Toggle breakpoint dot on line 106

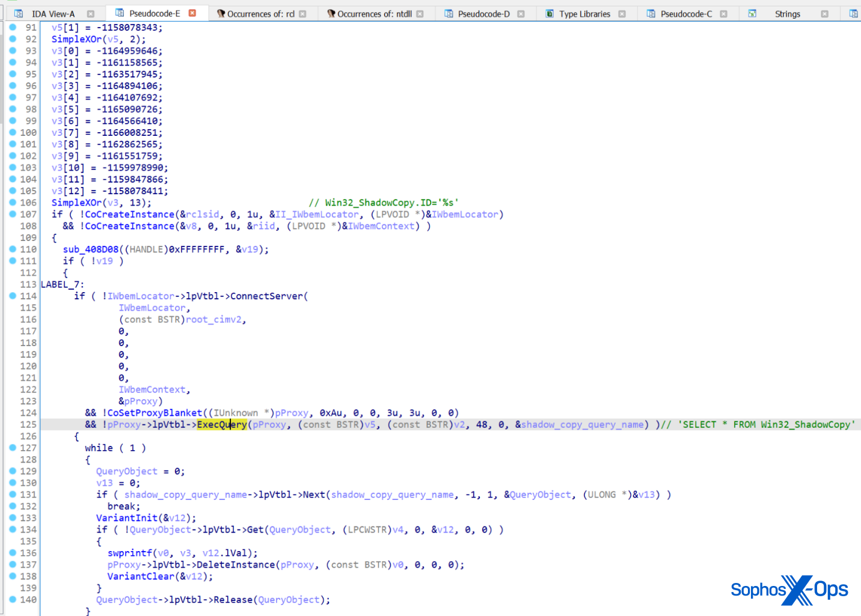tap(13, 203)
